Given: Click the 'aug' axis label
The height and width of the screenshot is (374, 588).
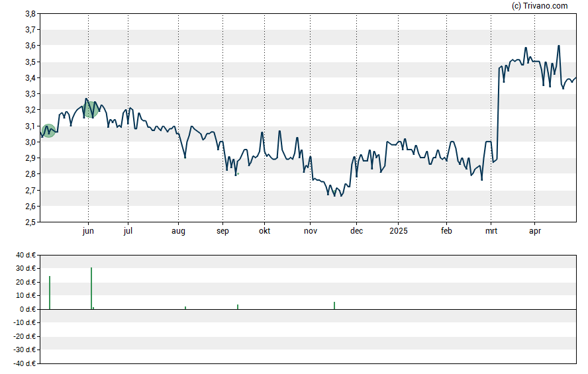Looking at the screenshot, I should pyautogui.click(x=179, y=231).
